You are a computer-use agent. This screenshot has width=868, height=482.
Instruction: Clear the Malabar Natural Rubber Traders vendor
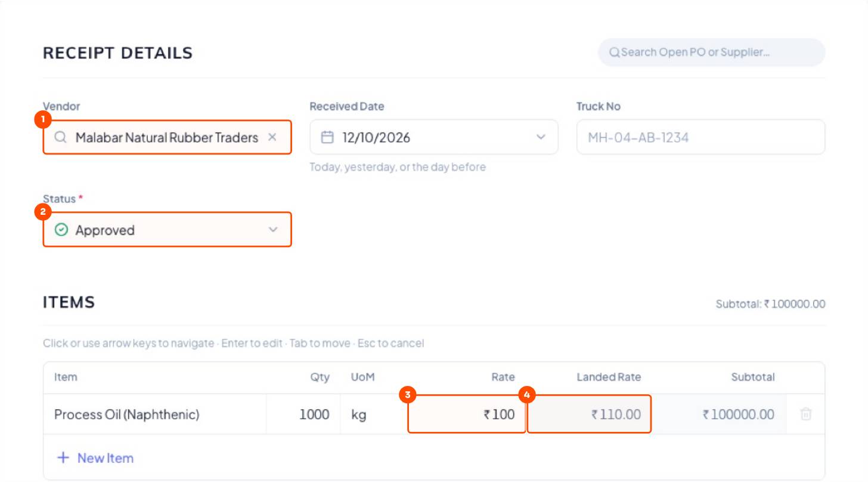click(x=272, y=137)
